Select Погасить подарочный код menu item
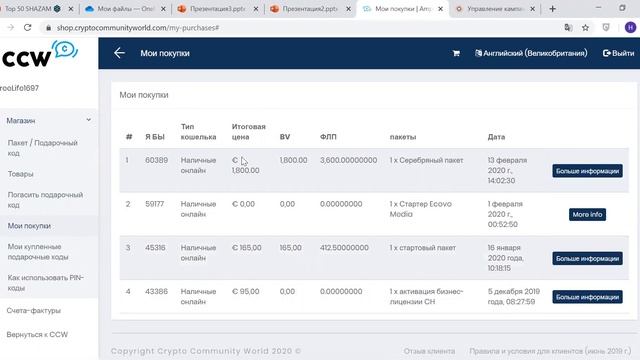This screenshot has width=640, height=360. coord(45,200)
